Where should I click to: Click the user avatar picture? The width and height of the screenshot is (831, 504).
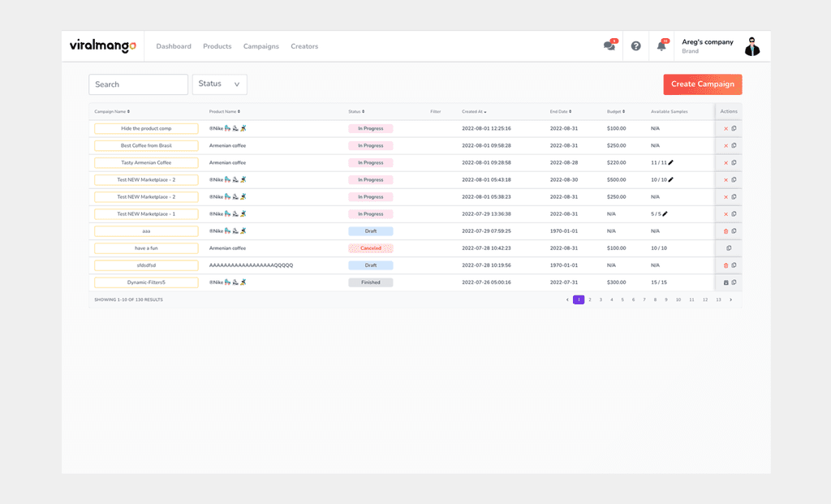tap(752, 46)
